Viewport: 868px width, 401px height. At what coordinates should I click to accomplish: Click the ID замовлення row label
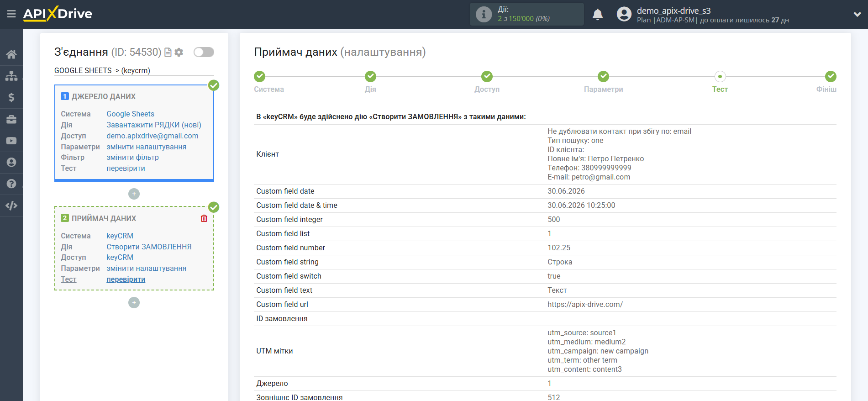point(282,319)
